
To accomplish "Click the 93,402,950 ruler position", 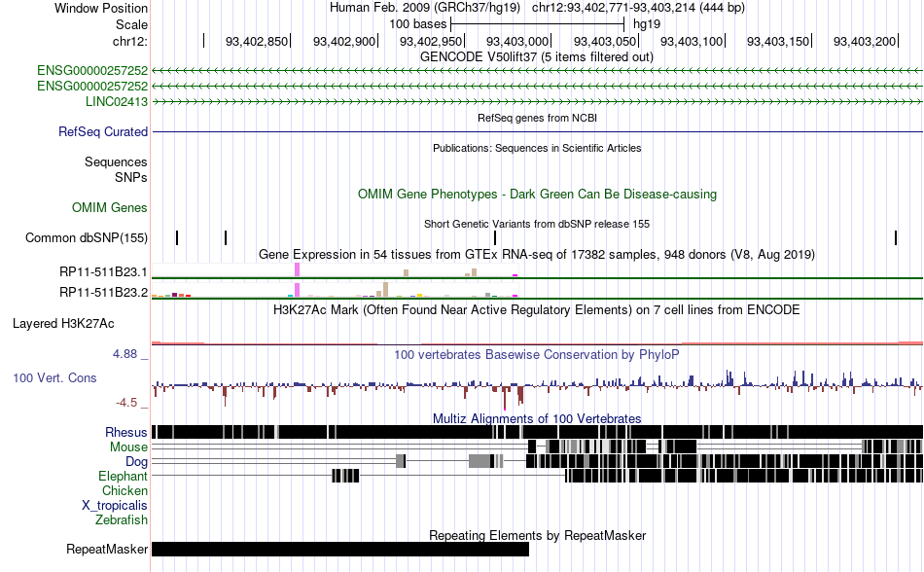I will 431,41.
